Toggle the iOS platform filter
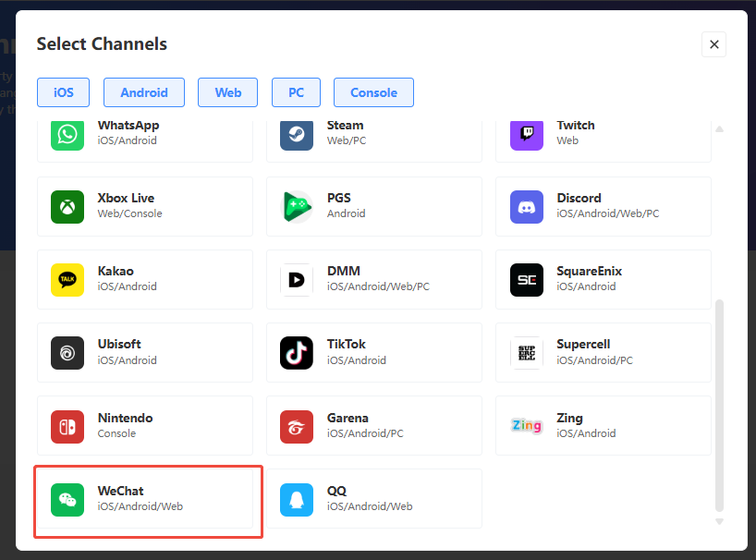This screenshot has height=560, width=756. tap(63, 92)
